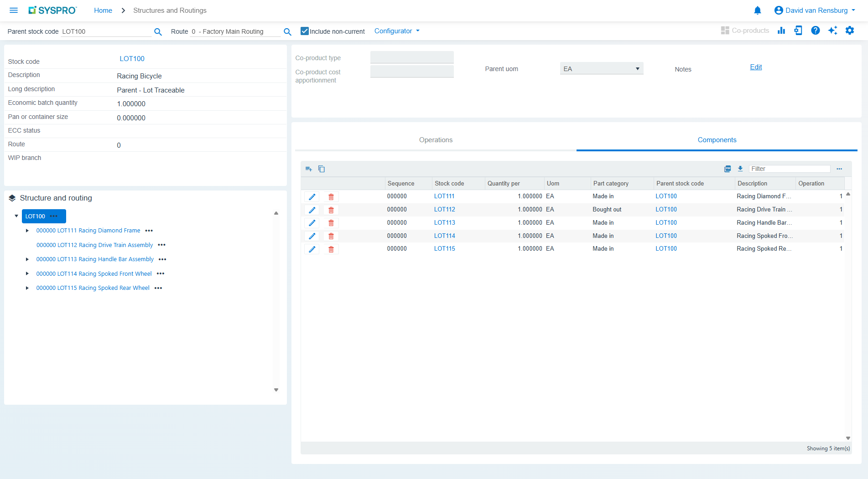Image resolution: width=868 pixels, height=479 pixels.
Task: Select the export to mobile icon
Action: pos(798,31)
